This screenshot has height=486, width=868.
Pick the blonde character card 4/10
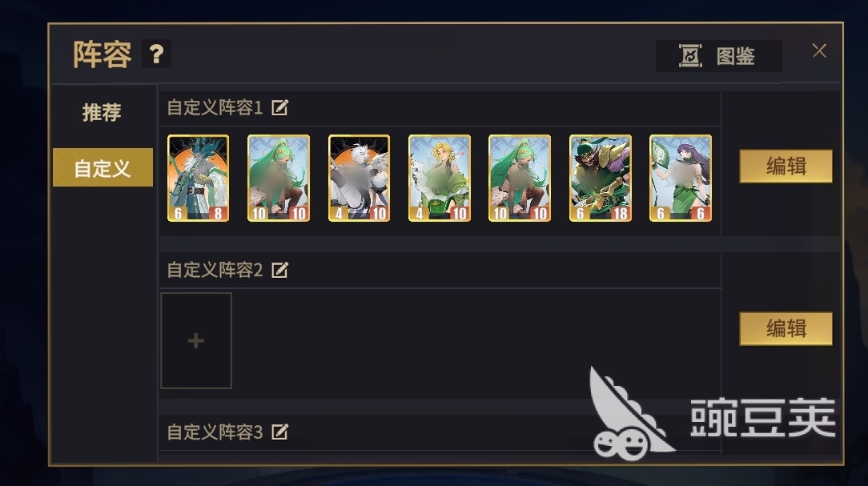coord(440,179)
